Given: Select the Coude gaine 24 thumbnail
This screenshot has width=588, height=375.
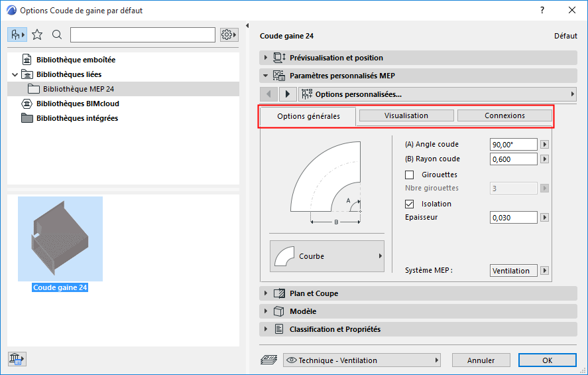Looking at the screenshot, I should pyautogui.click(x=60, y=239).
